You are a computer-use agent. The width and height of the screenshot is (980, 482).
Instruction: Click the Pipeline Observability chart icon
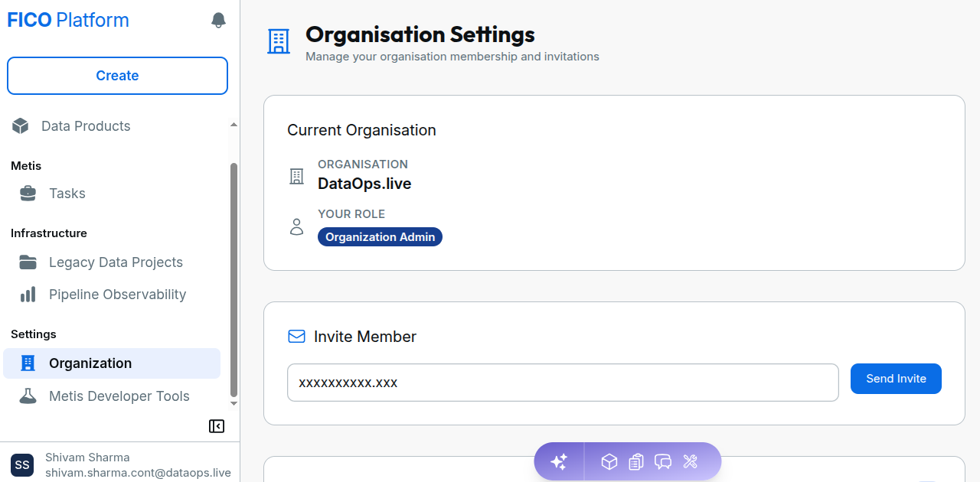coord(28,295)
